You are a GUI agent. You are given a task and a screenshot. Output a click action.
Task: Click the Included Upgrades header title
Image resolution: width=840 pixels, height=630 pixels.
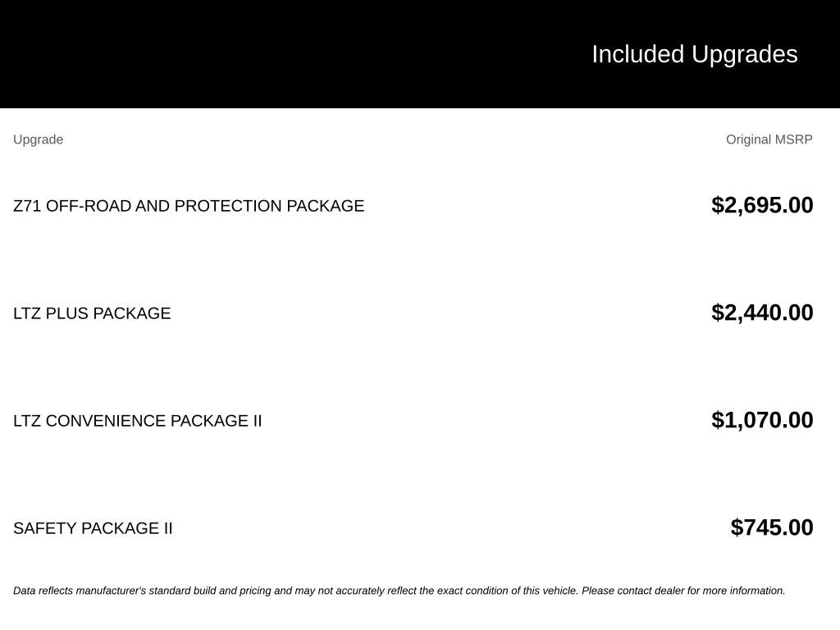[694, 55]
